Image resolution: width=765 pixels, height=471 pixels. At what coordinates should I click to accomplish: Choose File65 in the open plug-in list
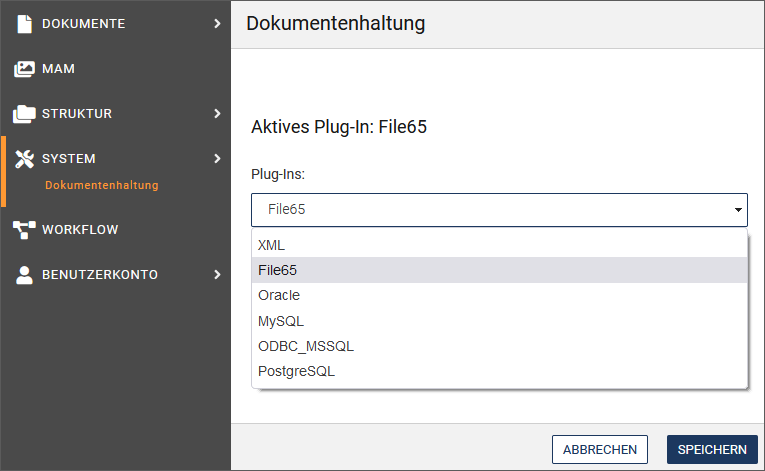(x=499, y=270)
